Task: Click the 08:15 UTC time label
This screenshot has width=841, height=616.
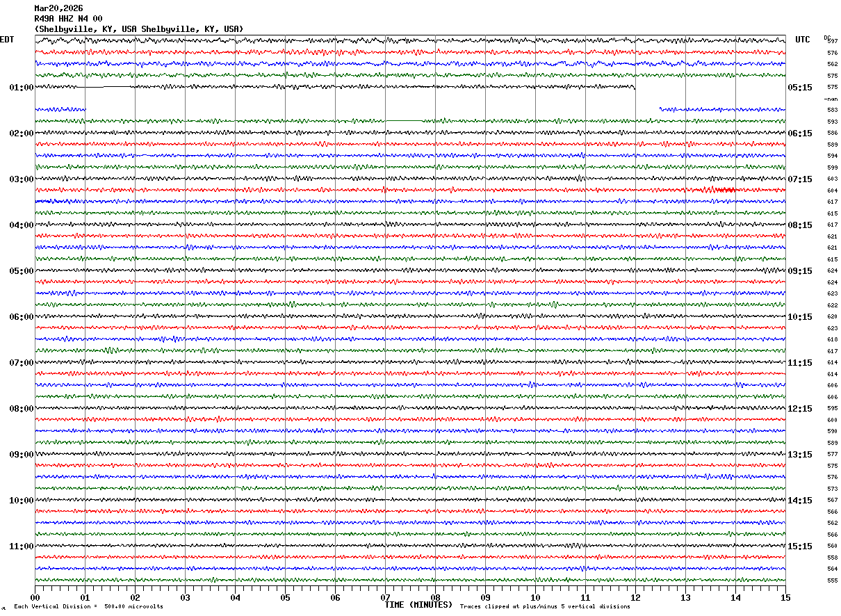Action: point(799,225)
